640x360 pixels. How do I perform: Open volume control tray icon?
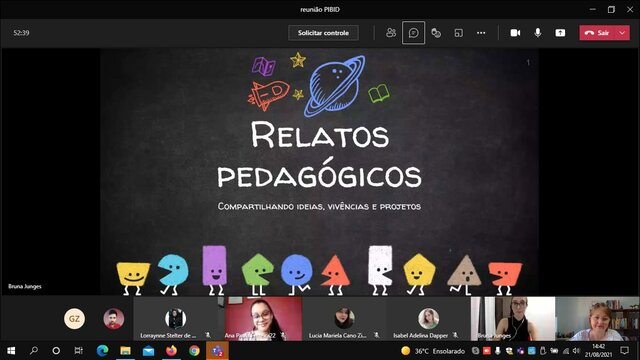click(x=576, y=351)
